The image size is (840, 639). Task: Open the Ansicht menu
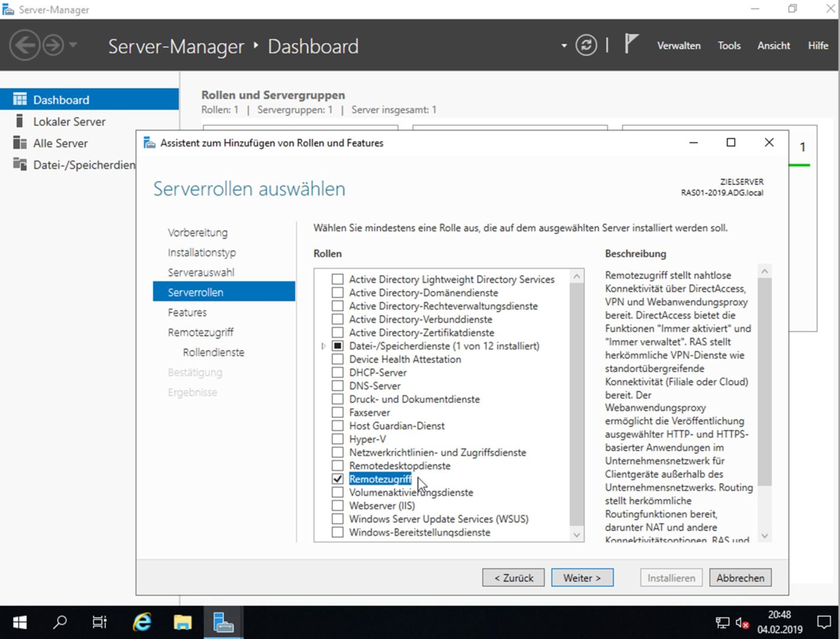[773, 46]
